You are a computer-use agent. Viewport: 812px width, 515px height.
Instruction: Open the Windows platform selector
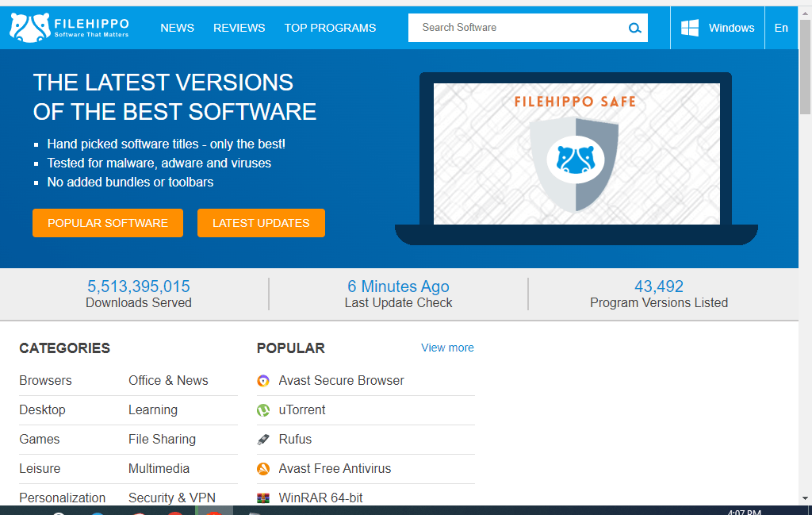717,28
